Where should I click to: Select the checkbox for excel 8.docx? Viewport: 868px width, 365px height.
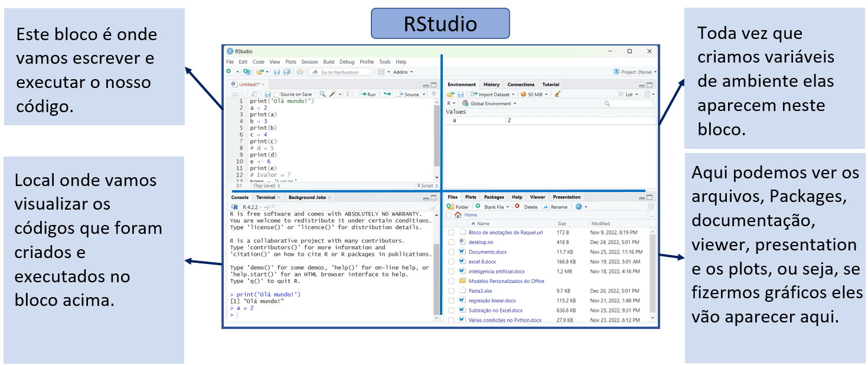pos(452,262)
